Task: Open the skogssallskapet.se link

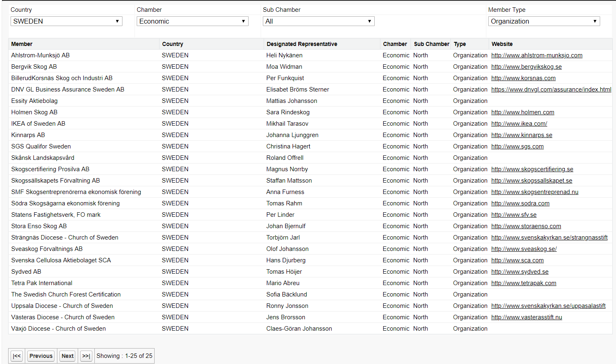Action: [532, 181]
